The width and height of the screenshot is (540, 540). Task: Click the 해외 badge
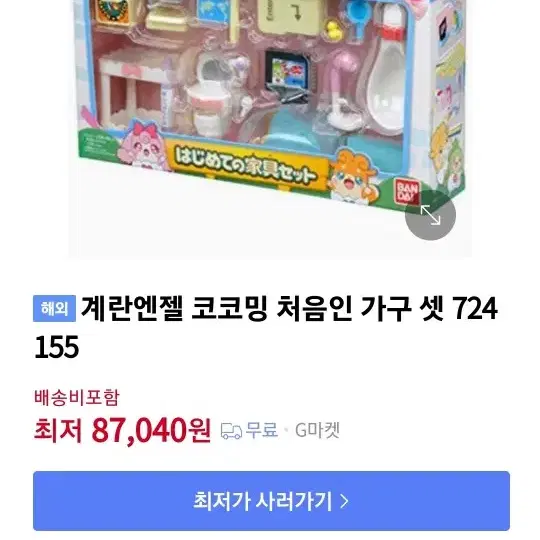point(54,308)
